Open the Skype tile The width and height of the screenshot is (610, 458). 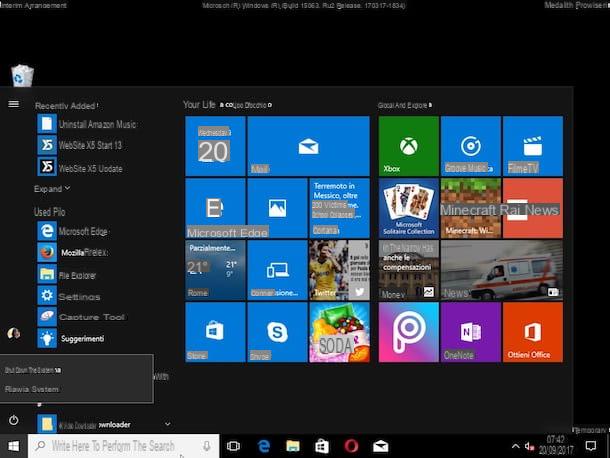coord(277,332)
